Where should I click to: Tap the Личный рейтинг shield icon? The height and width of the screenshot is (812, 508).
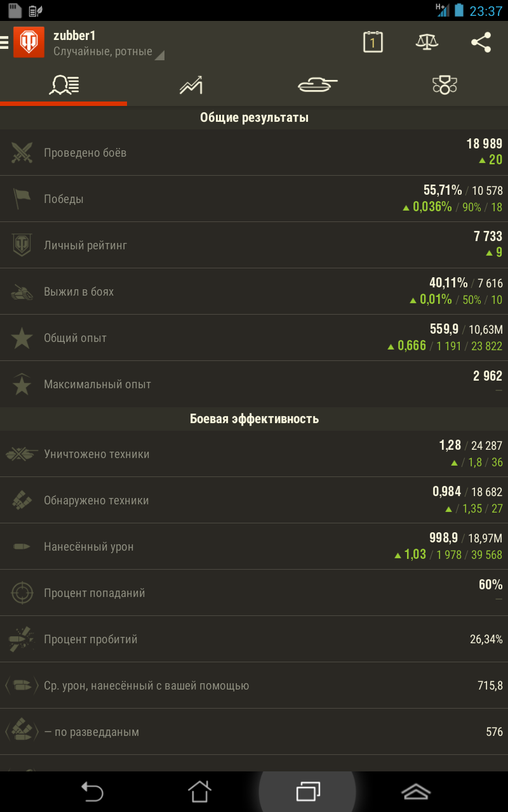tap(22, 246)
